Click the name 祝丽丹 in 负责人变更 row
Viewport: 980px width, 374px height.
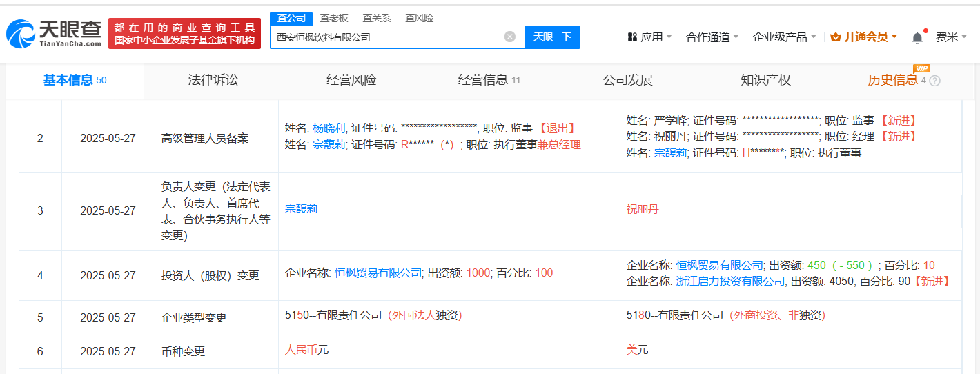tap(643, 208)
